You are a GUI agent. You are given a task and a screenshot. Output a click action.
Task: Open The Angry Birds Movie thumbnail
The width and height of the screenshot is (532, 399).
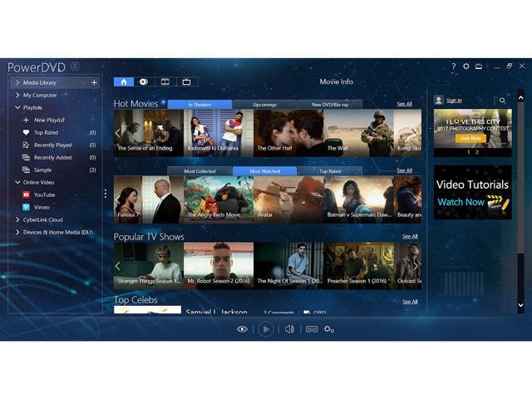219,199
